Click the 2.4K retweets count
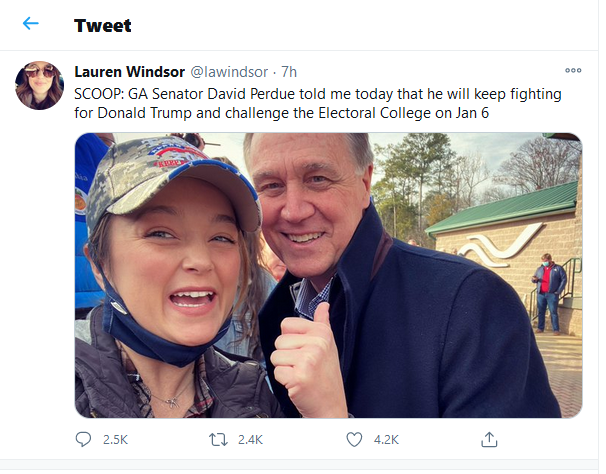Screen dimensions: 606x474 coord(251,439)
